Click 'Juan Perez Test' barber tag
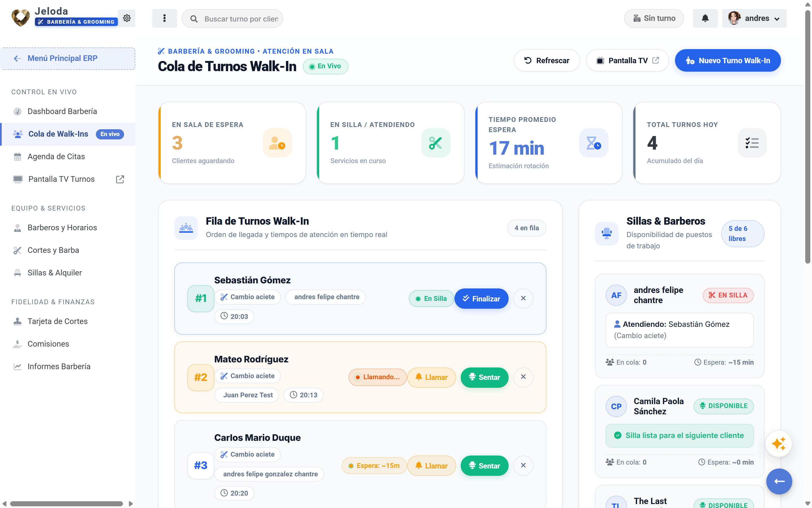 click(x=247, y=395)
